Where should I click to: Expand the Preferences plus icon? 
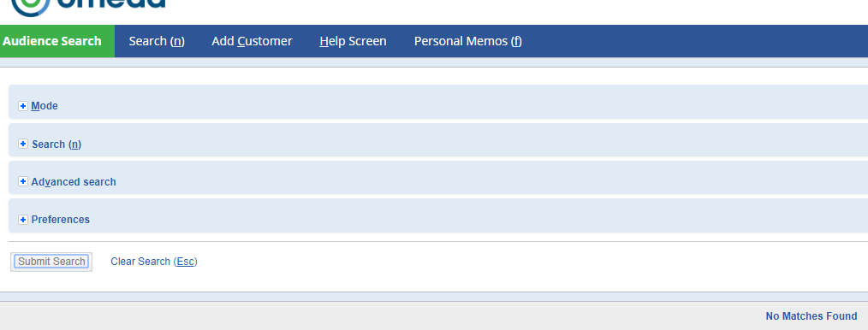pyautogui.click(x=23, y=220)
